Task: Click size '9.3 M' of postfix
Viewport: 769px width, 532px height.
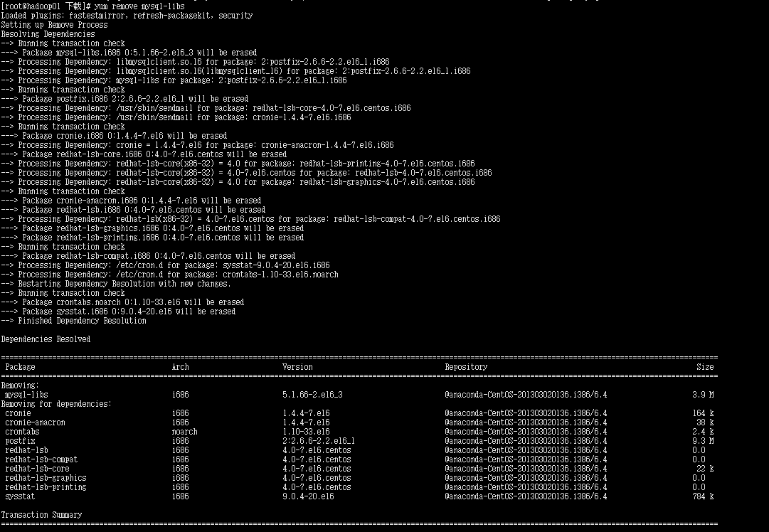Action: point(703,441)
